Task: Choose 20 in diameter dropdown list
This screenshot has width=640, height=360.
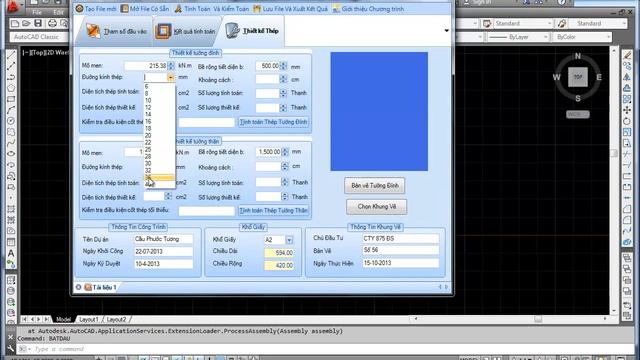Action: pyautogui.click(x=148, y=135)
